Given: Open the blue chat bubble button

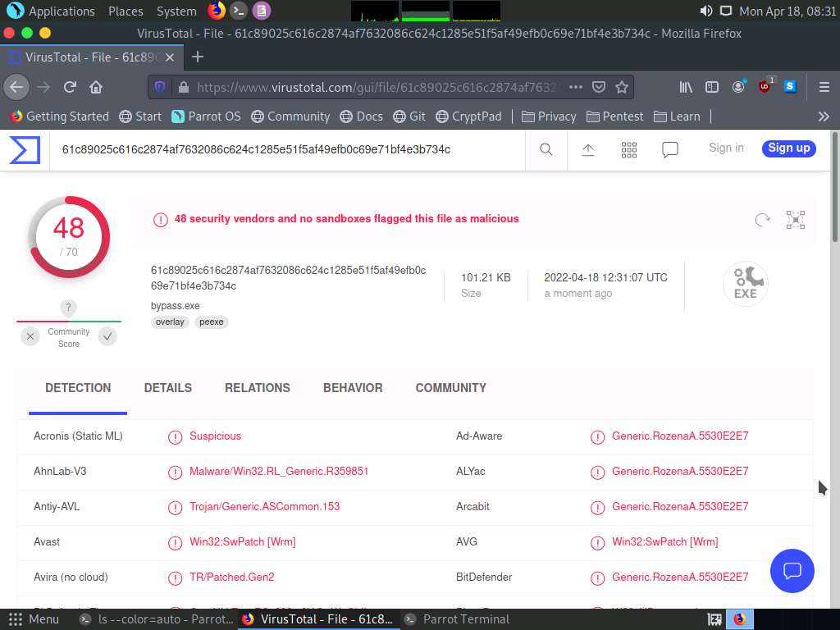Looking at the screenshot, I should (x=792, y=571).
